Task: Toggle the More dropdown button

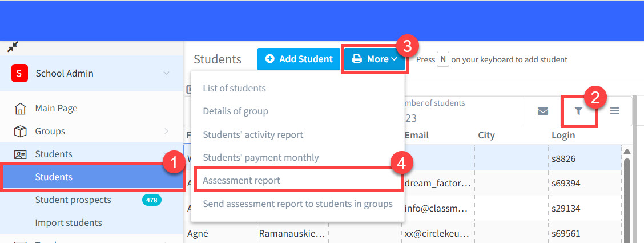Action: pyautogui.click(x=375, y=59)
